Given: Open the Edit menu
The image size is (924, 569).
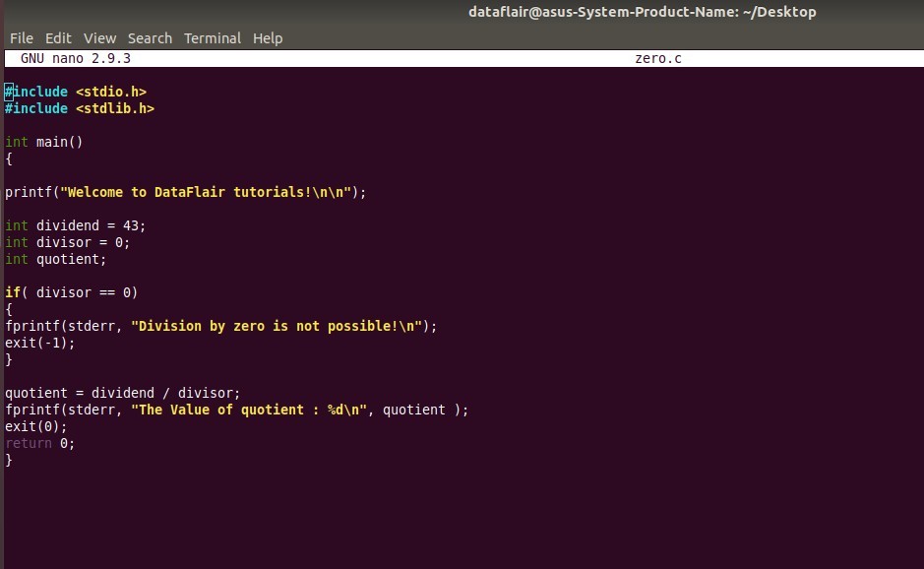Looking at the screenshot, I should click(x=58, y=37).
